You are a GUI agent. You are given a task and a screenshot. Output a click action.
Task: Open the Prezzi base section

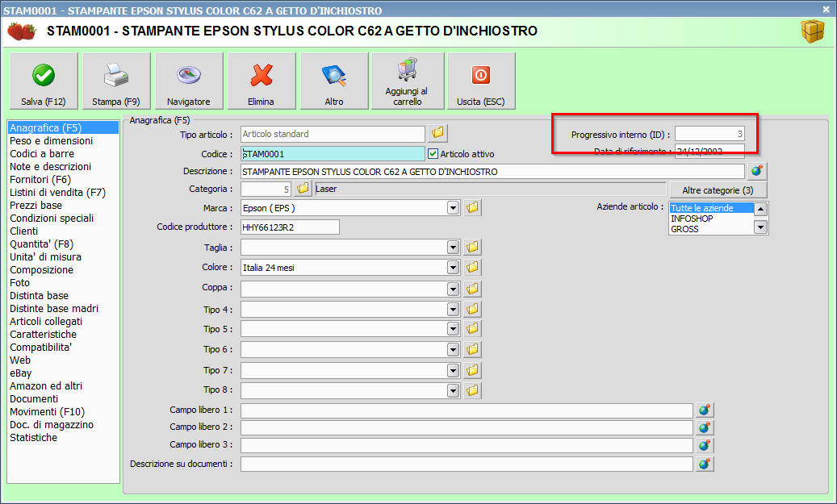click(x=36, y=206)
